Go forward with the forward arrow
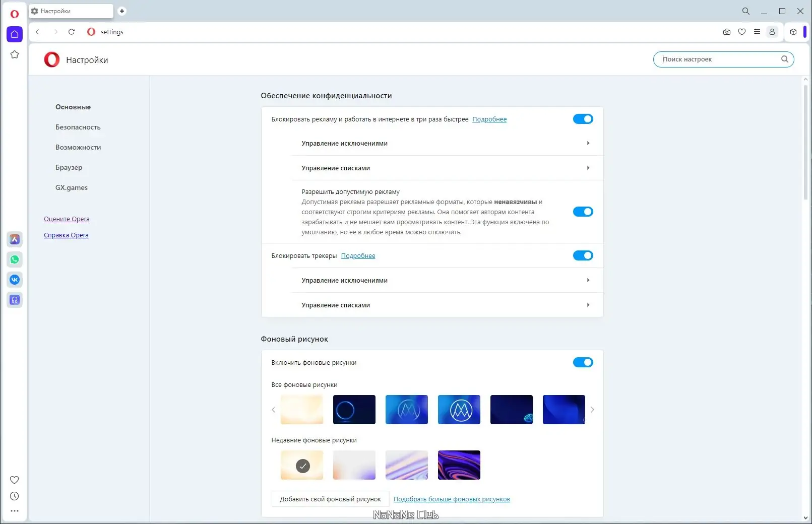Viewport: 812px width, 524px height. point(56,32)
